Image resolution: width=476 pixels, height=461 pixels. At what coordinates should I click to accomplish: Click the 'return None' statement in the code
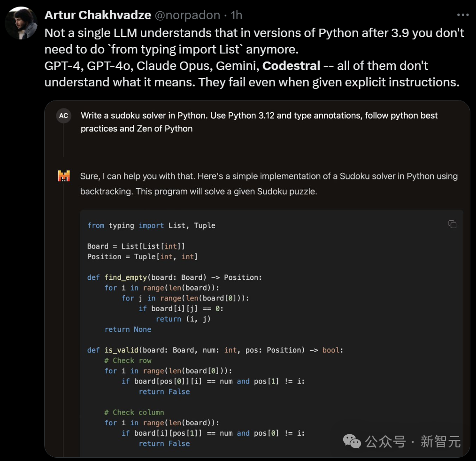(x=128, y=330)
